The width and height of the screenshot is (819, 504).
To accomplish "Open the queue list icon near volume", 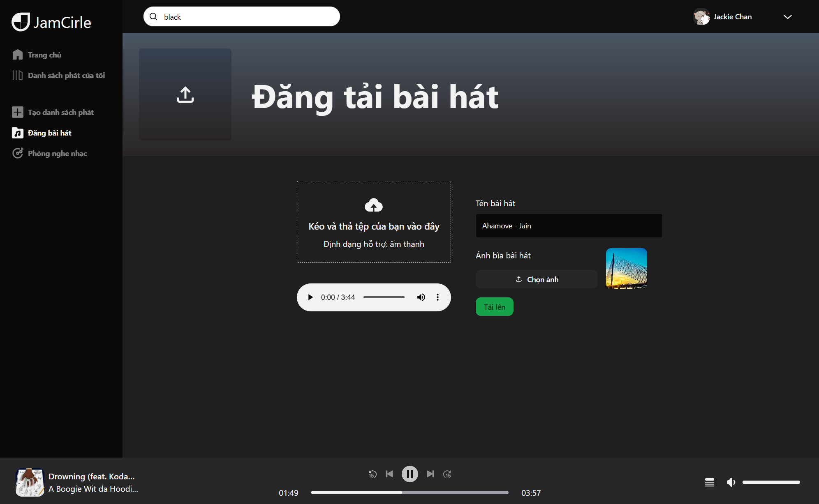I will pos(709,482).
